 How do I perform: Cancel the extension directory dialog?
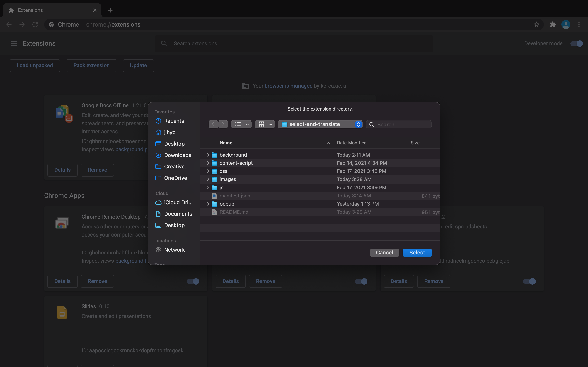pyautogui.click(x=384, y=252)
